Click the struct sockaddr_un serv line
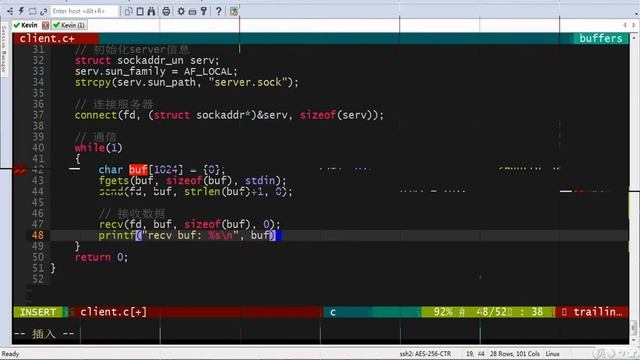The height and width of the screenshot is (360, 640). (147, 60)
